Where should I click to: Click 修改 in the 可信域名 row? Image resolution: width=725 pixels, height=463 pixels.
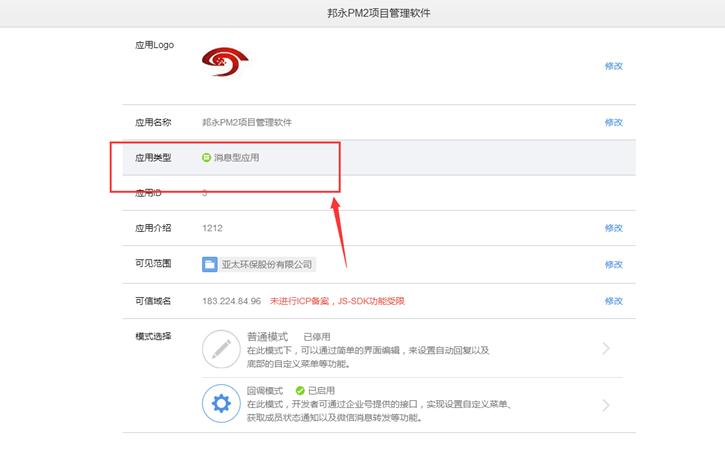613,301
